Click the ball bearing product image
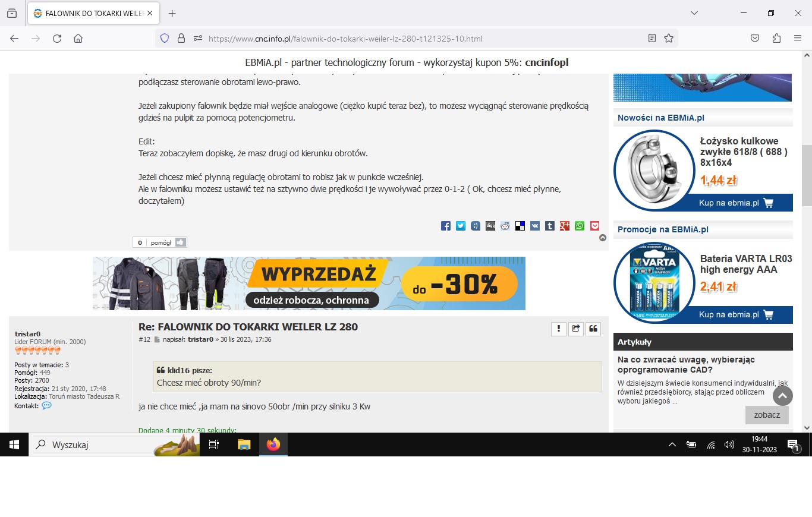 [x=654, y=170]
